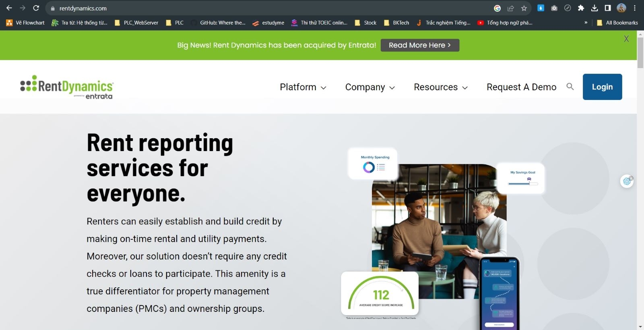Open Trắc nghiệm Tiếng... bookmark
The height and width of the screenshot is (330, 644).
[x=443, y=23]
